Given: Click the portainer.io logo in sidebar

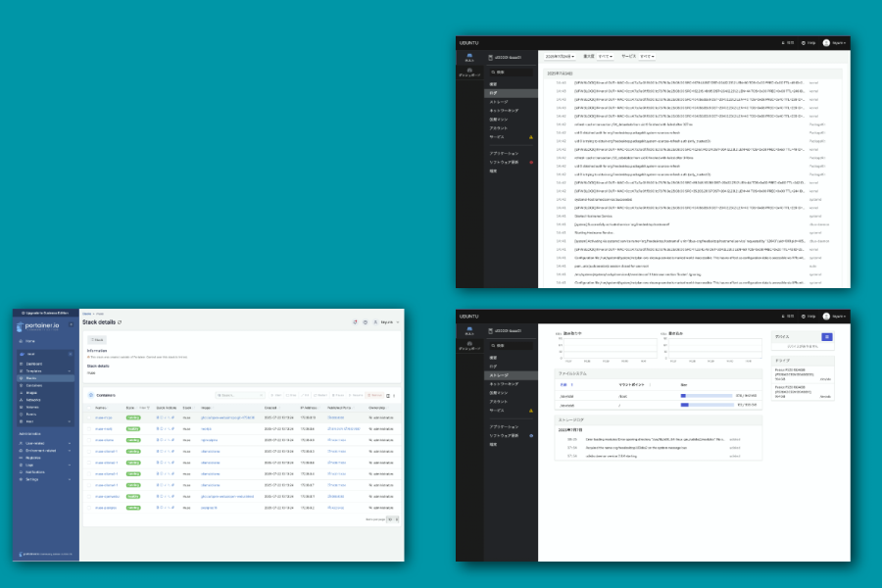Looking at the screenshot, I should (38, 326).
